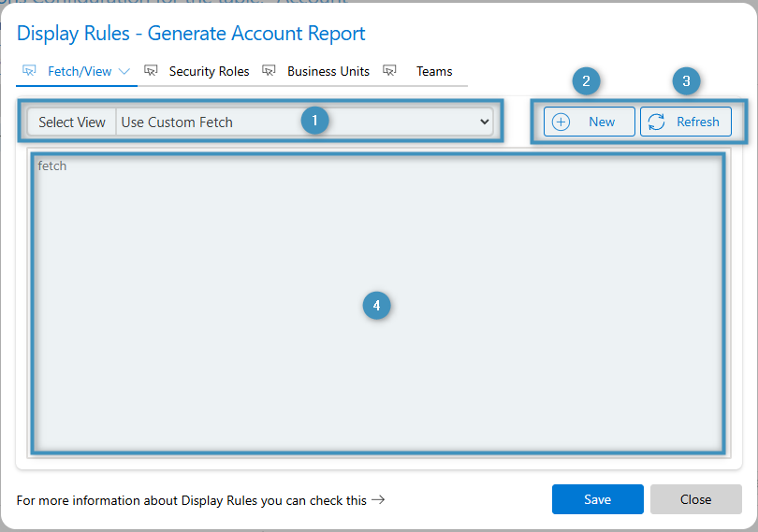Click the icon before the Teams tab
758x532 pixels.
390,71
